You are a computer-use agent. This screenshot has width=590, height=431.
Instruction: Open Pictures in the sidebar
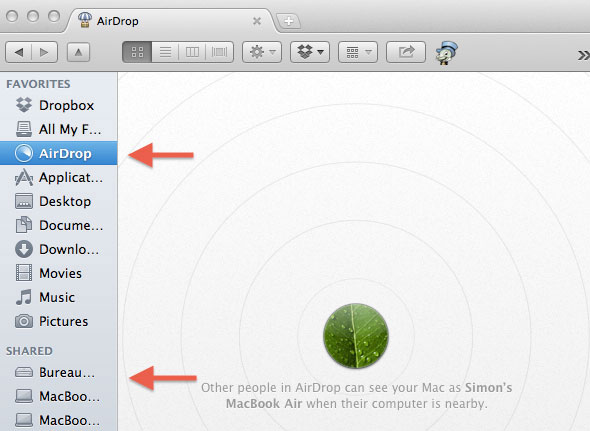coord(59,321)
